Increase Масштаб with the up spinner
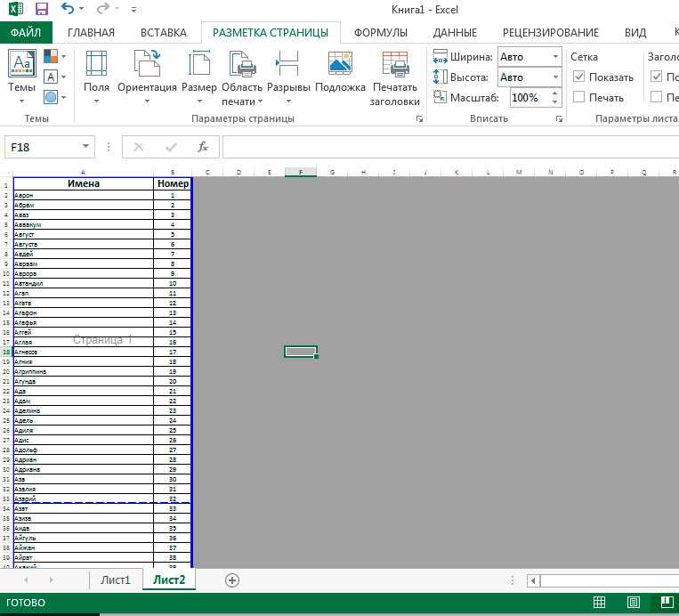The width and height of the screenshot is (679, 616). click(555, 93)
